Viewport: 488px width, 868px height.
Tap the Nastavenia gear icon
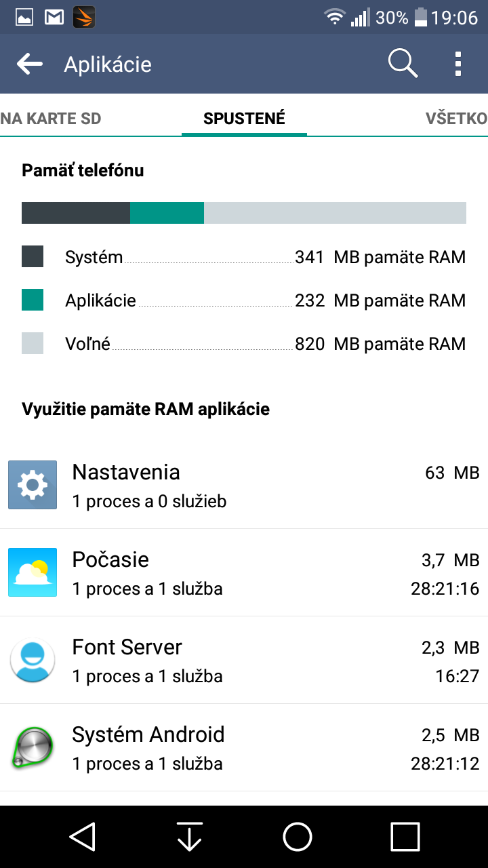(32, 485)
